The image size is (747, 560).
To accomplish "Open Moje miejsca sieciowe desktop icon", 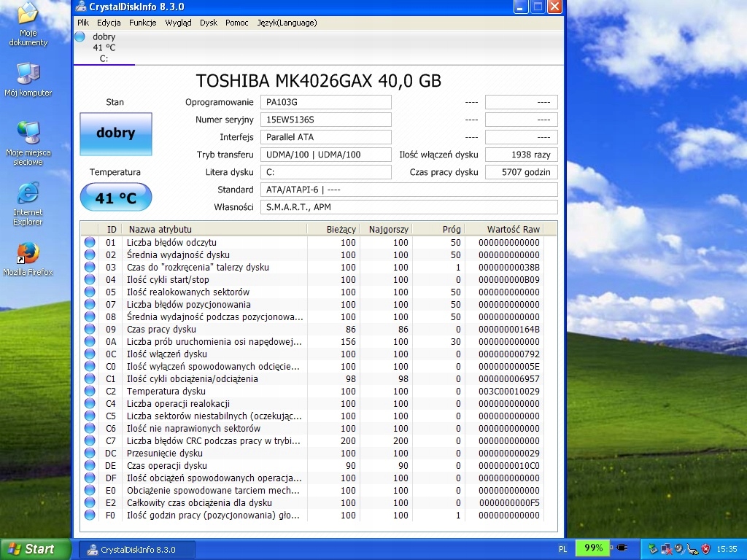I will 28,144.
